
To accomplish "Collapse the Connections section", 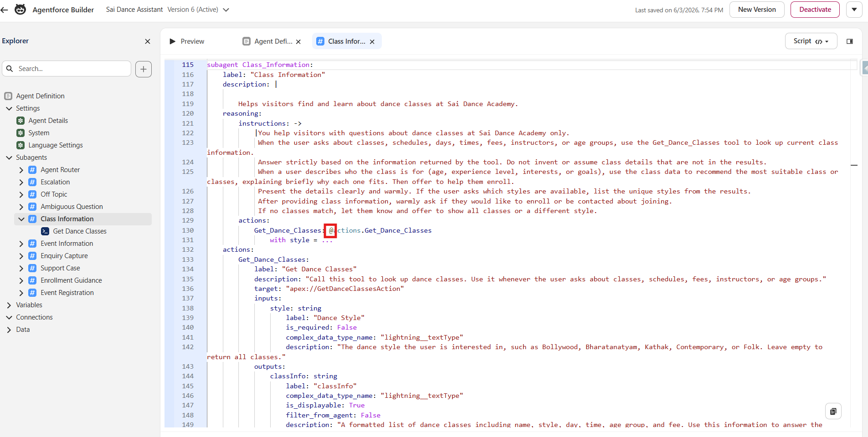I will tap(9, 317).
